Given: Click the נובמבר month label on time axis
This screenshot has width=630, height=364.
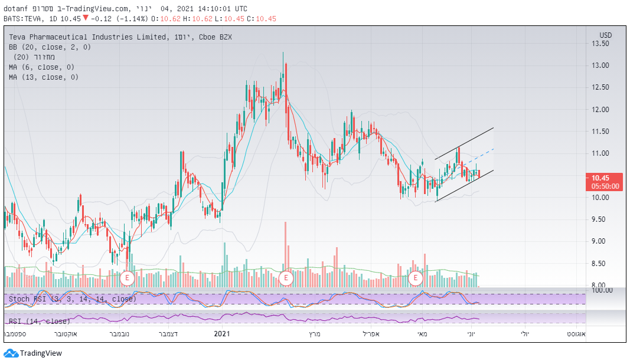Looking at the screenshot, I should click(x=119, y=333).
